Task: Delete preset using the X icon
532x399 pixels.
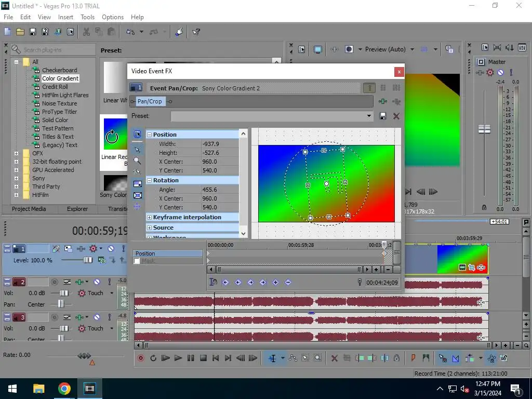Action: pos(396,116)
